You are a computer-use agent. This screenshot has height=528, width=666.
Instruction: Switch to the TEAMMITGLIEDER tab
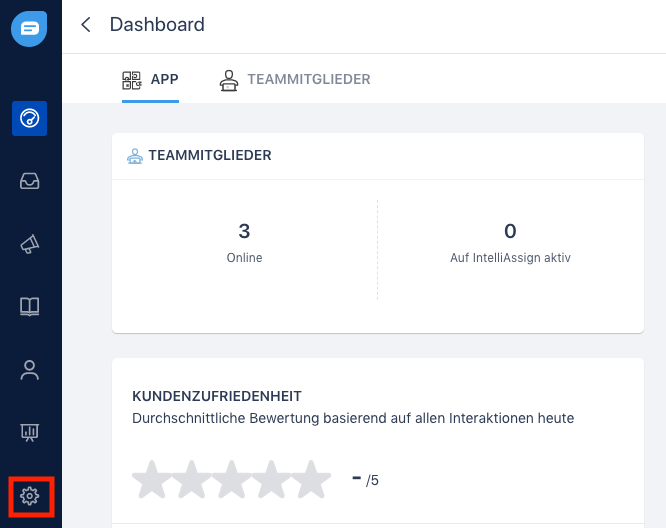pos(295,80)
